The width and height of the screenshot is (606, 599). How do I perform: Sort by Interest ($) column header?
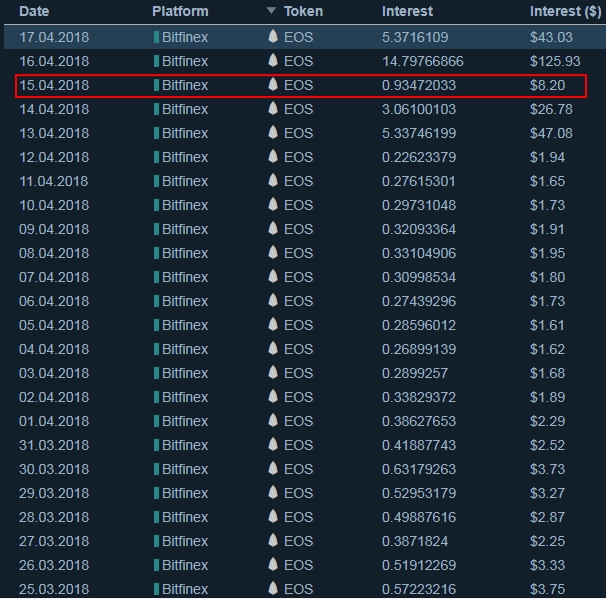pos(565,11)
